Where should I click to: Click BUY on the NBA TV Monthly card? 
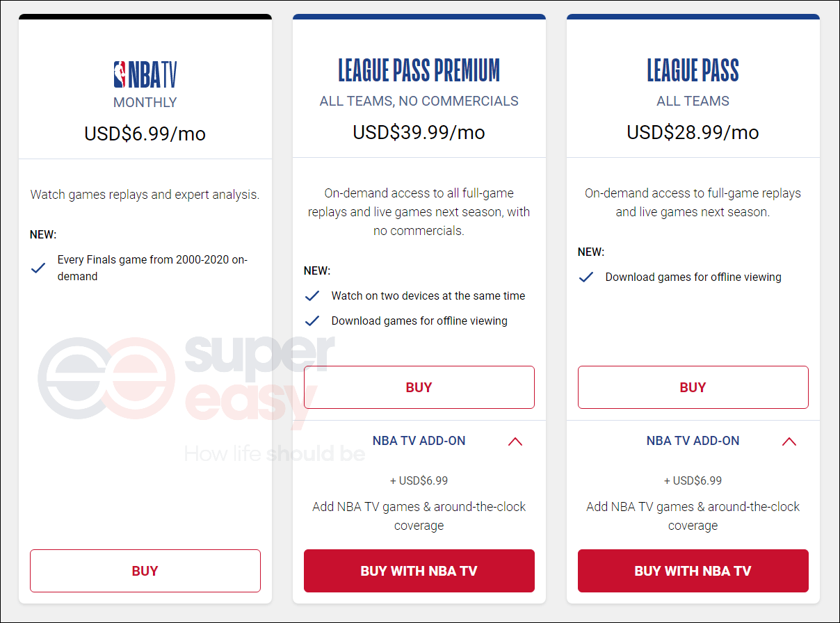point(145,570)
